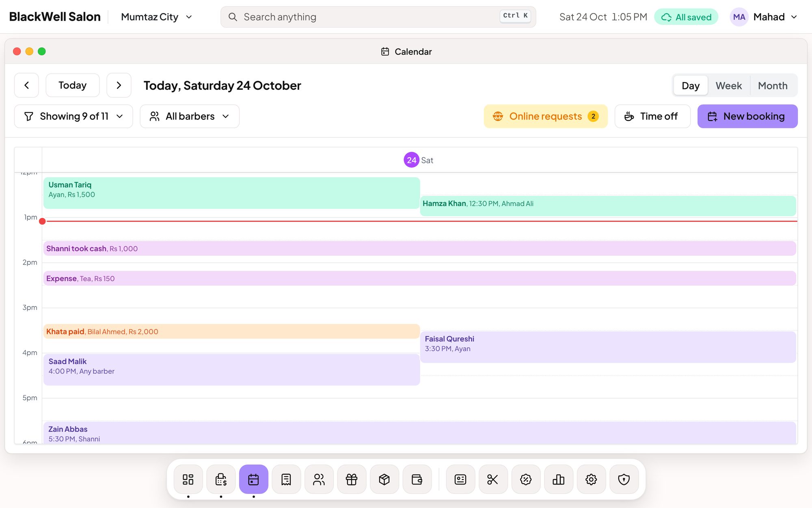Open Shanni took cash entry
This screenshot has width=812, height=508.
point(419,248)
